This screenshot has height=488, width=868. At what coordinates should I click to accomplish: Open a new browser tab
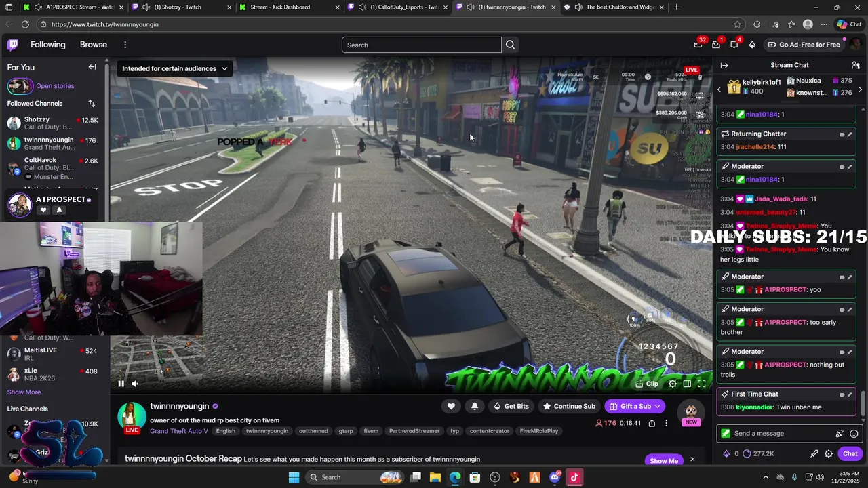[676, 7]
